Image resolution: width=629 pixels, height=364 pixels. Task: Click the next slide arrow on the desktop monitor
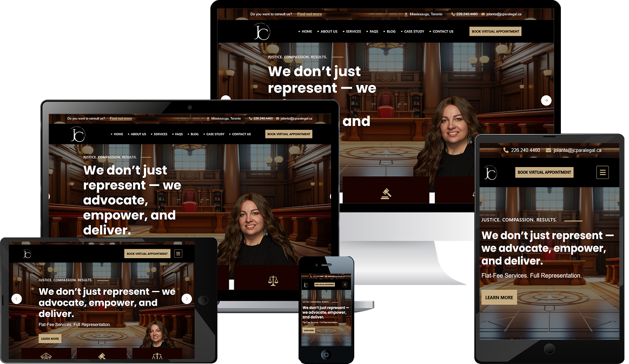click(546, 101)
